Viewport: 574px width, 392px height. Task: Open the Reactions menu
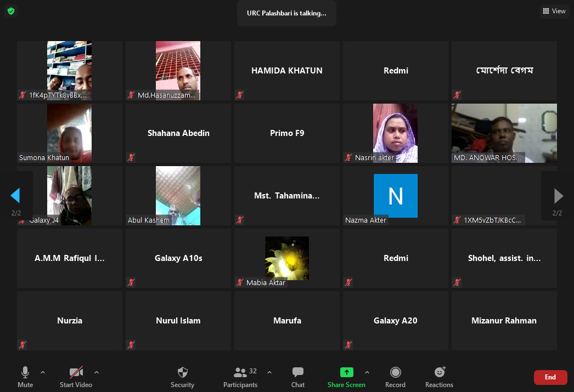439,377
